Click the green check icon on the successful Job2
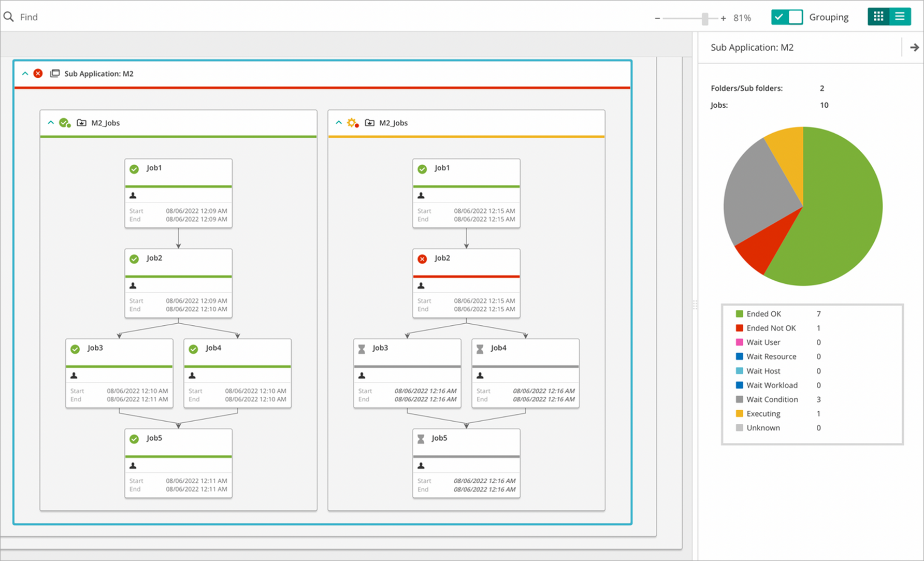 click(x=134, y=259)
